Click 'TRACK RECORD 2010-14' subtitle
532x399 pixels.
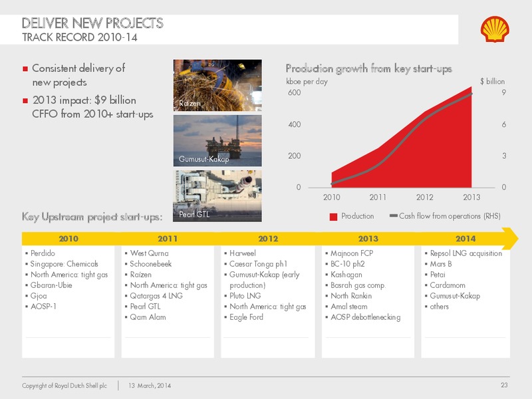click(80, 37)
